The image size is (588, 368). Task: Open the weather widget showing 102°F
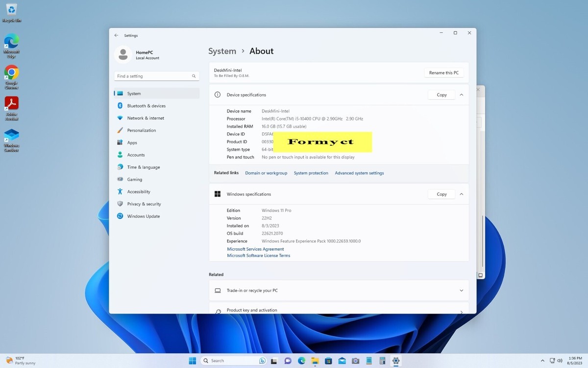click(21, 361)
